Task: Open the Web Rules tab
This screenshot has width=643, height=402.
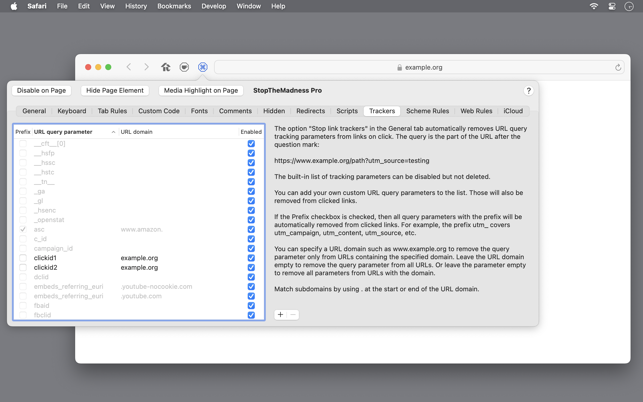Action: pyautogui.click(x=476, y=111)
